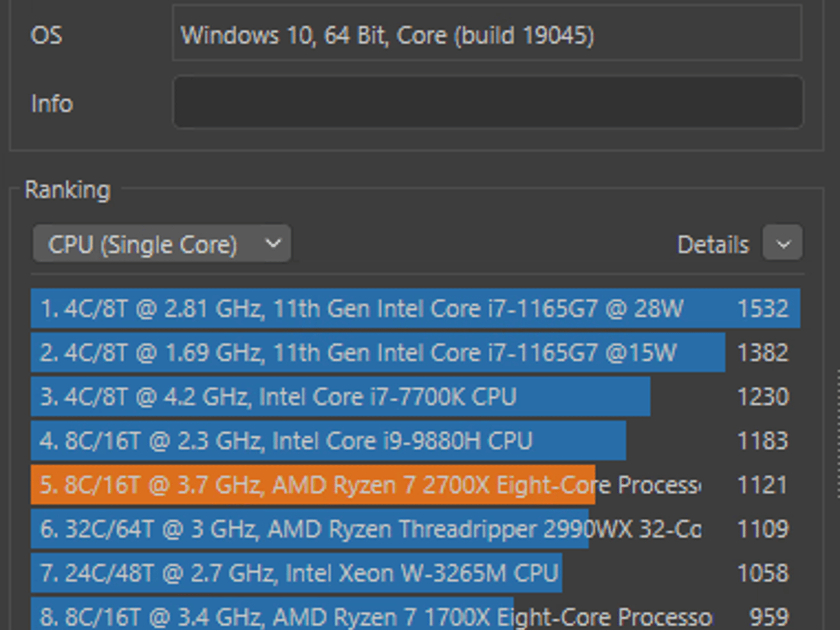Click the score value 1121
The height and width of the screenshot is (630, 840).
(x=762, y=485)
